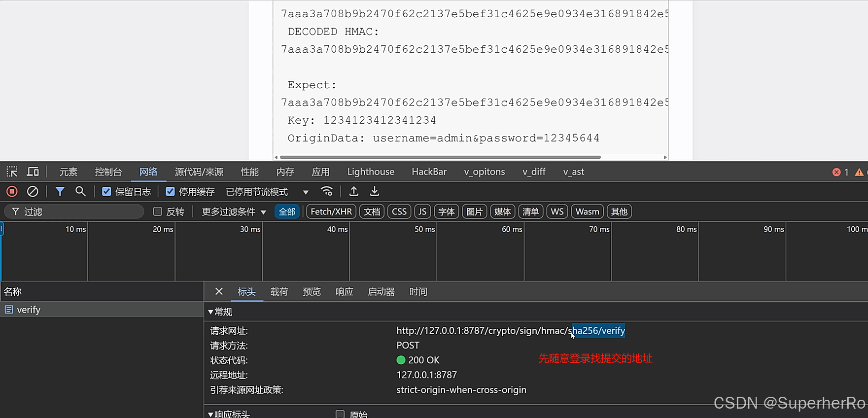Image resolution: width=868 pixels, height=418 pixels.
Task: Collapse the 常规 section
Action: coord(220,312)
